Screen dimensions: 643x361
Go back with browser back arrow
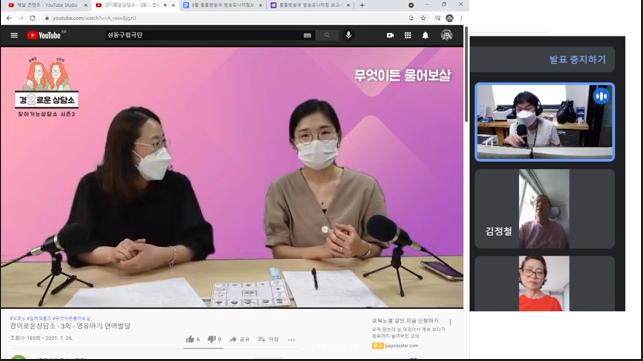(x=9, y=18)
